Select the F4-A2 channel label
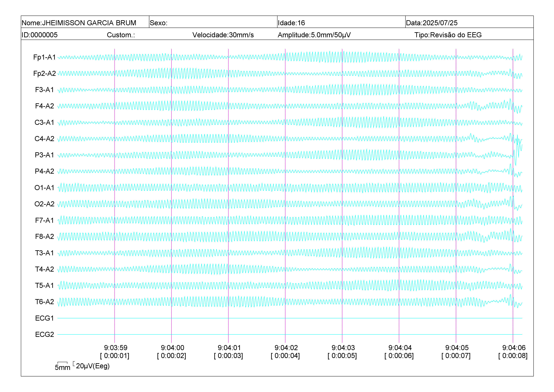 44,106
